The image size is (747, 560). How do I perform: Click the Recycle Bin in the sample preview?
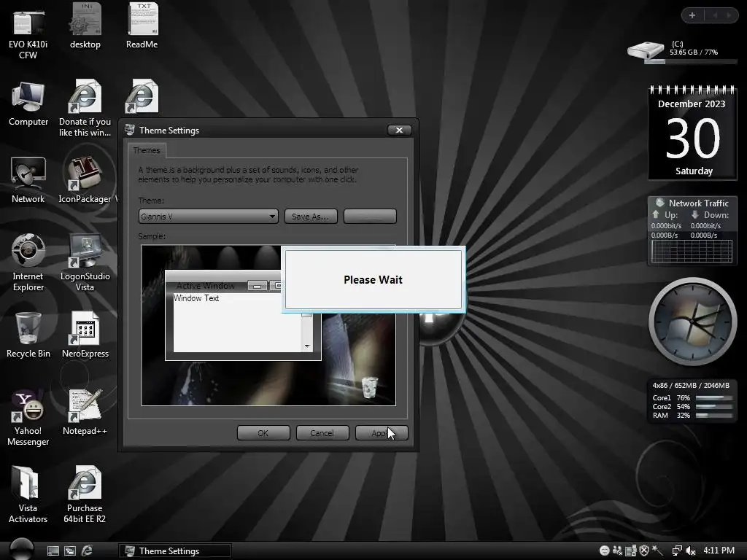coord(369,386)
